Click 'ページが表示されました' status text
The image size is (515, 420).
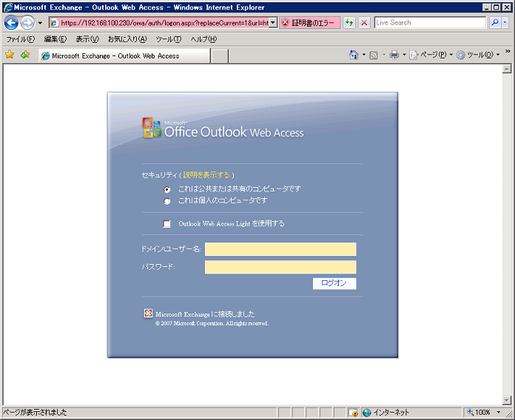click(35, 413)
